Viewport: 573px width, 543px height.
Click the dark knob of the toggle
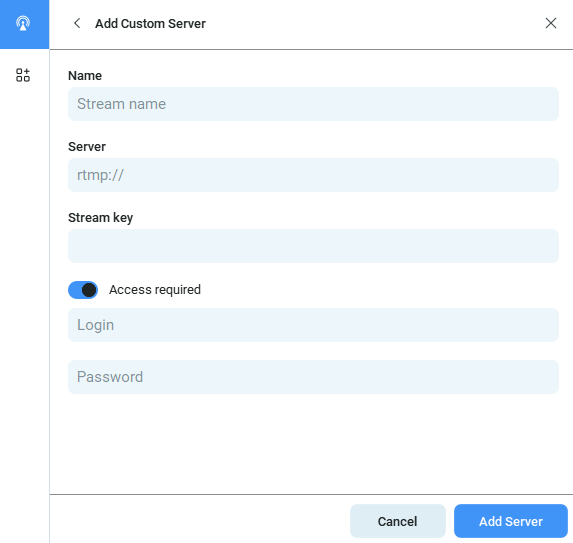coord(89,290)
